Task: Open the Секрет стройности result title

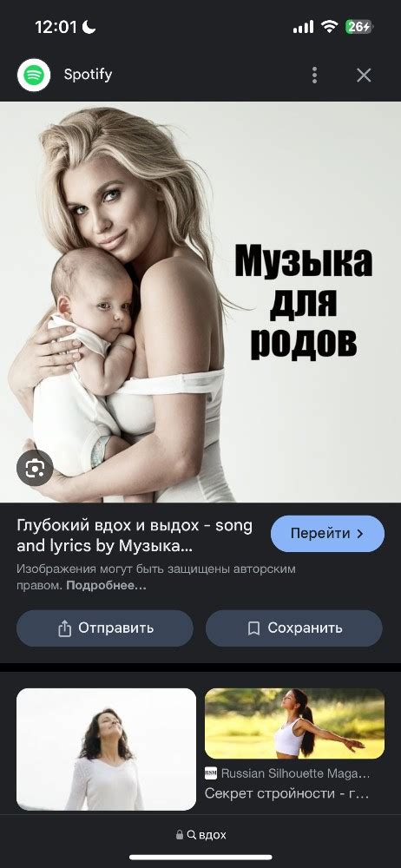Action: [286, 794]
